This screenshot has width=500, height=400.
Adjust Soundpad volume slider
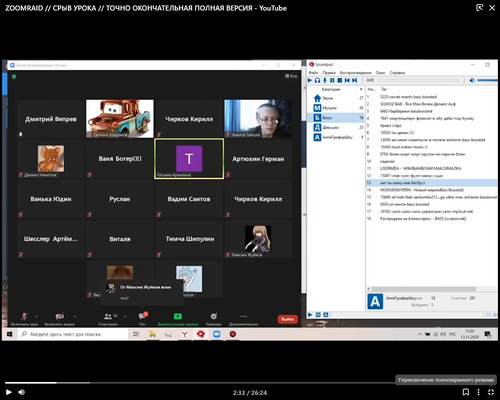pyautogui.click(x=487, y=80)
